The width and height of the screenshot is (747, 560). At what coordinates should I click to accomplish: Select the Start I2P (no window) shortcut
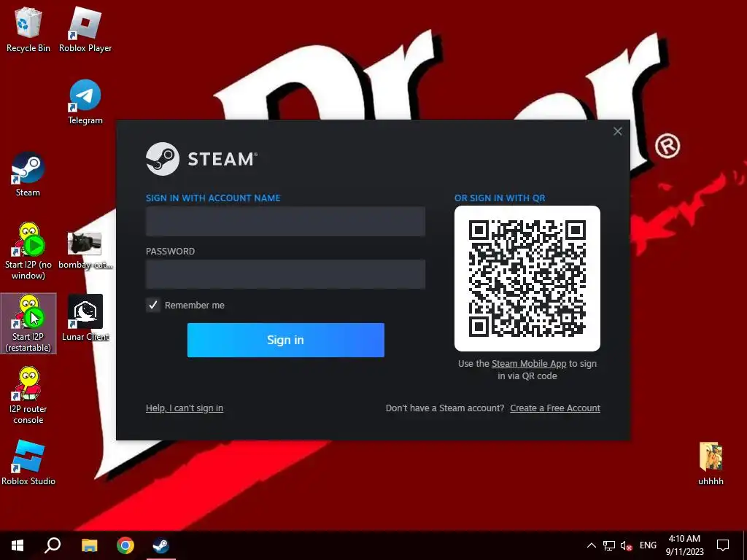coord(28,252)
